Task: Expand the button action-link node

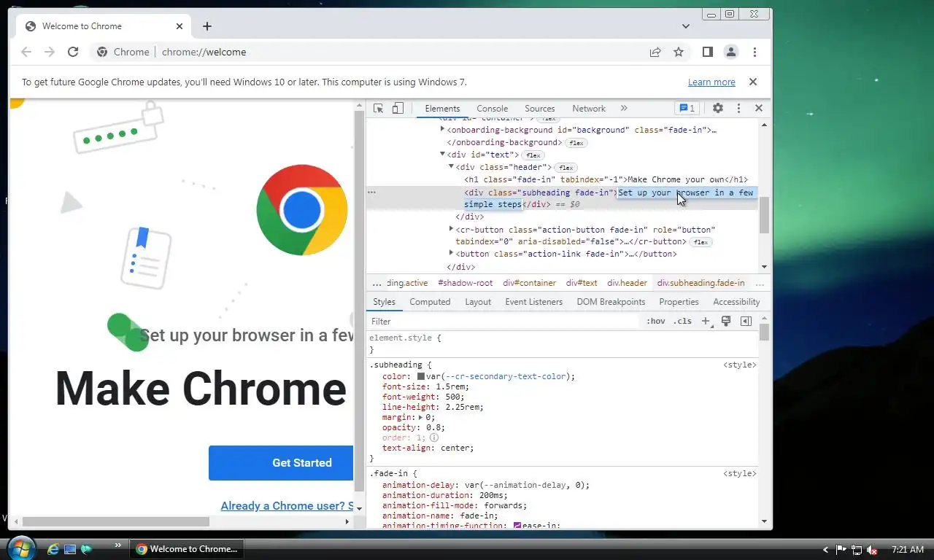Action: click(x=451, y=253)
